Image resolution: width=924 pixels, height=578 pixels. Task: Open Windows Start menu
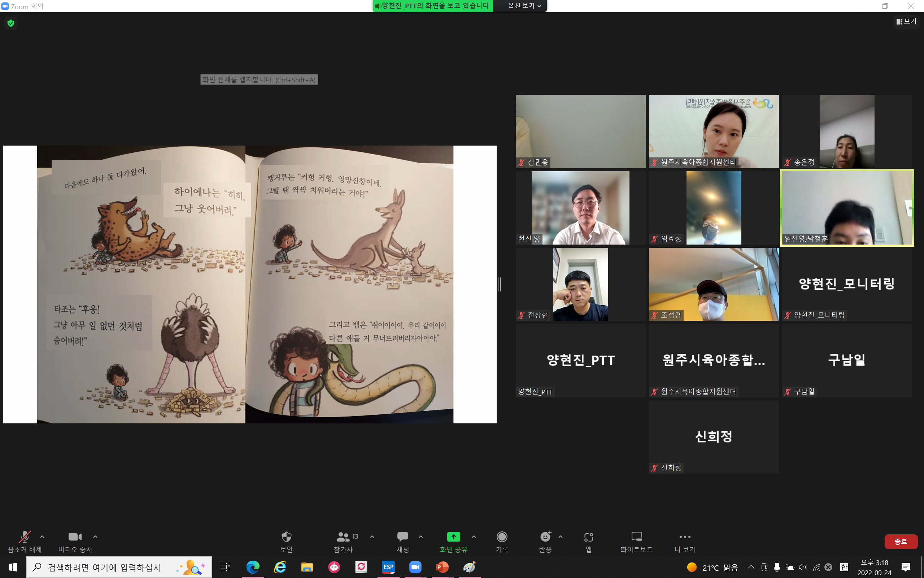[x=13, y=567]
